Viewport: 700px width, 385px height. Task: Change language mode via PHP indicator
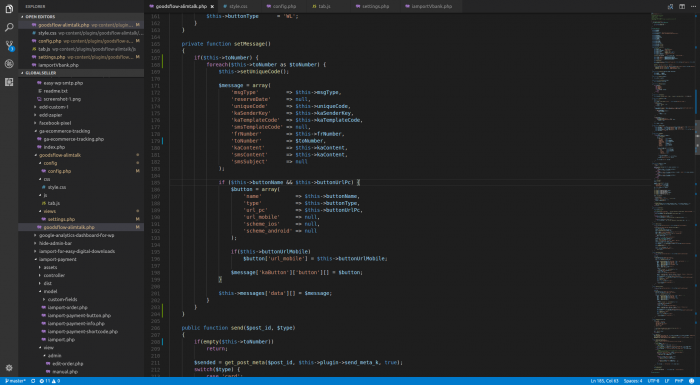[x=679, y=381]
